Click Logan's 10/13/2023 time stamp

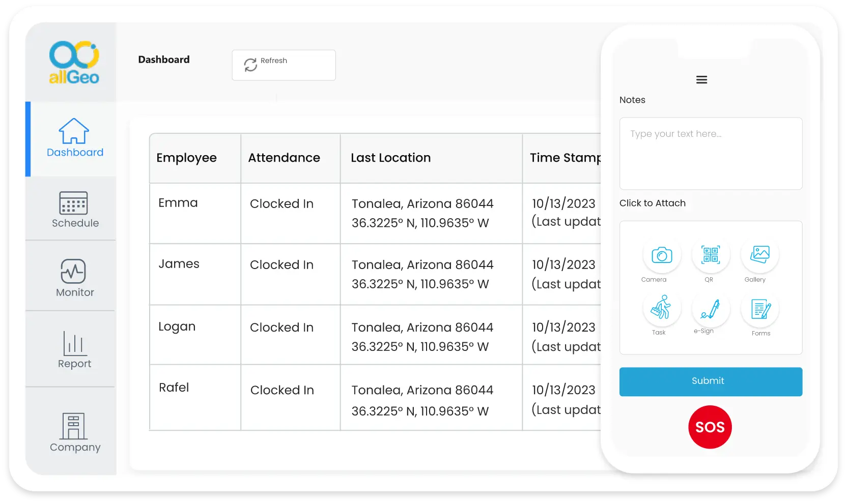point(563,328)
